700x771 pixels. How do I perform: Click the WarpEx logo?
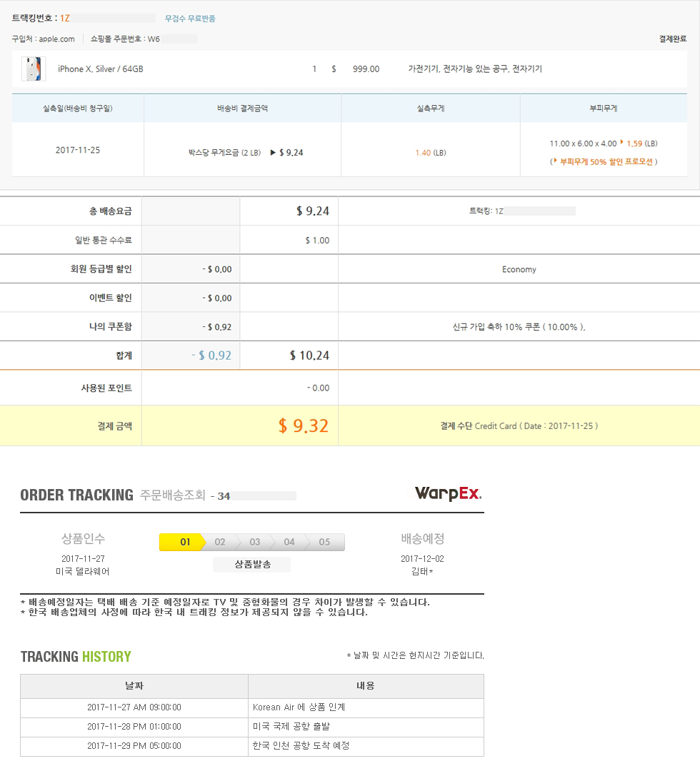(448, 494)
